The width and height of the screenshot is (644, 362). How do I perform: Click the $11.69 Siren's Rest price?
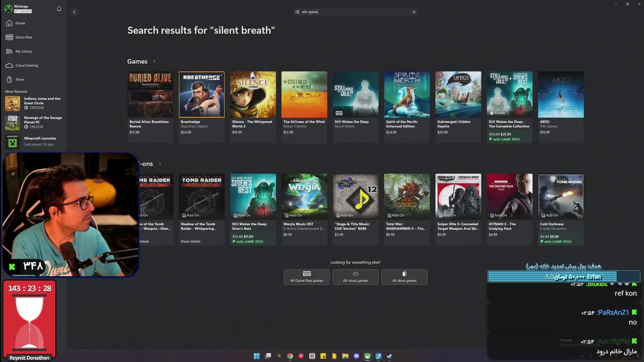249,236
